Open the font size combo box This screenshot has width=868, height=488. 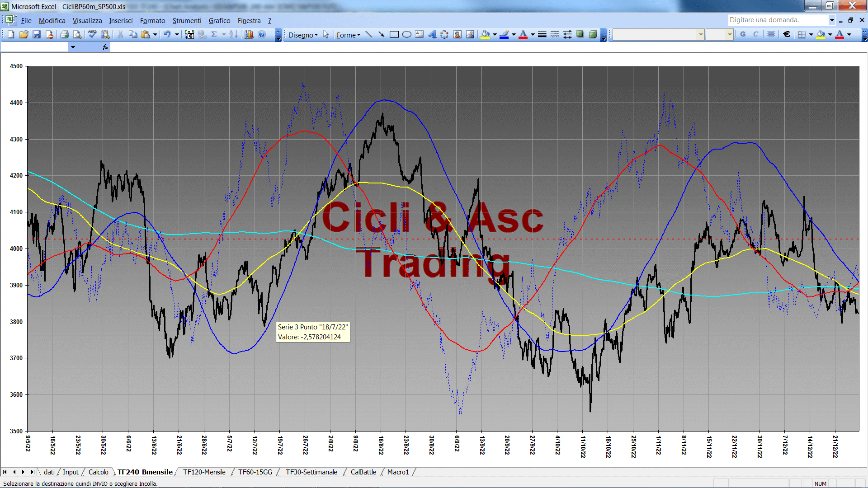719,34
